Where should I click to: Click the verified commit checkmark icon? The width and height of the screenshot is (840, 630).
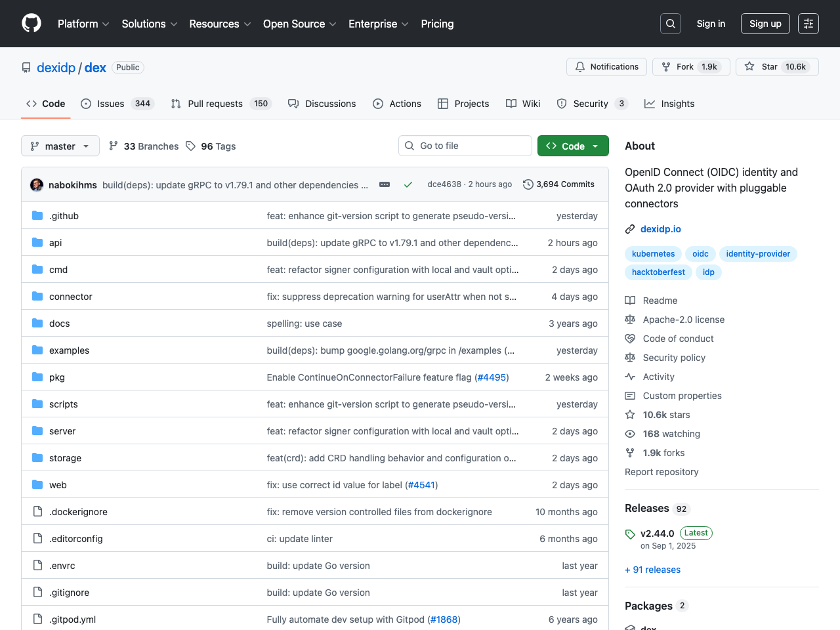click(x=408, y=184)
